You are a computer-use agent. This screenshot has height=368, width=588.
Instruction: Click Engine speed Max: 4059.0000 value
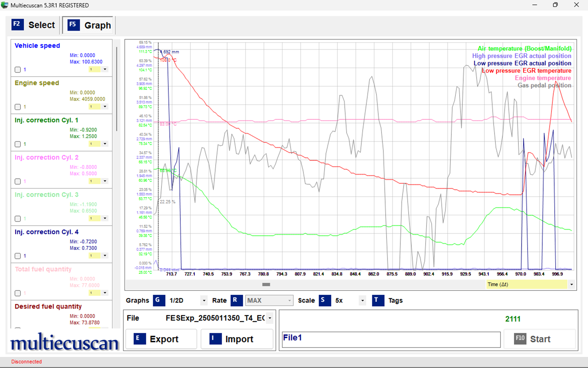click(87, 99)
